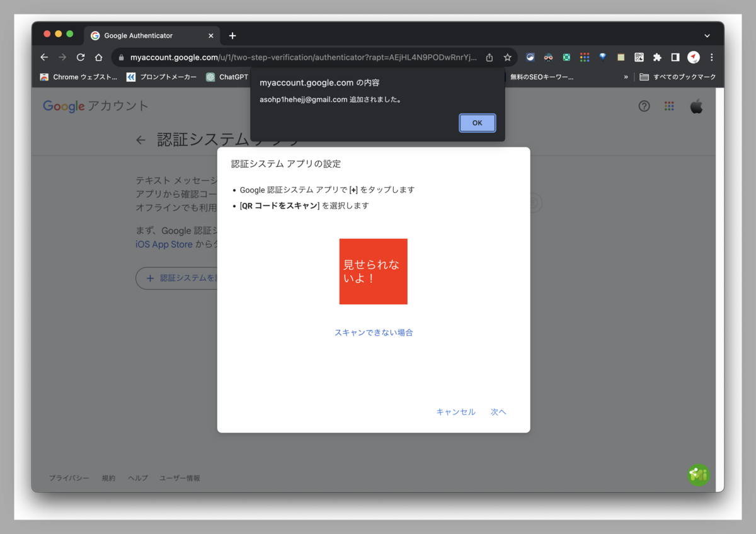Click the Home icon in Chrome toolbar
756x534 pixels.
(x=98, y=57)
